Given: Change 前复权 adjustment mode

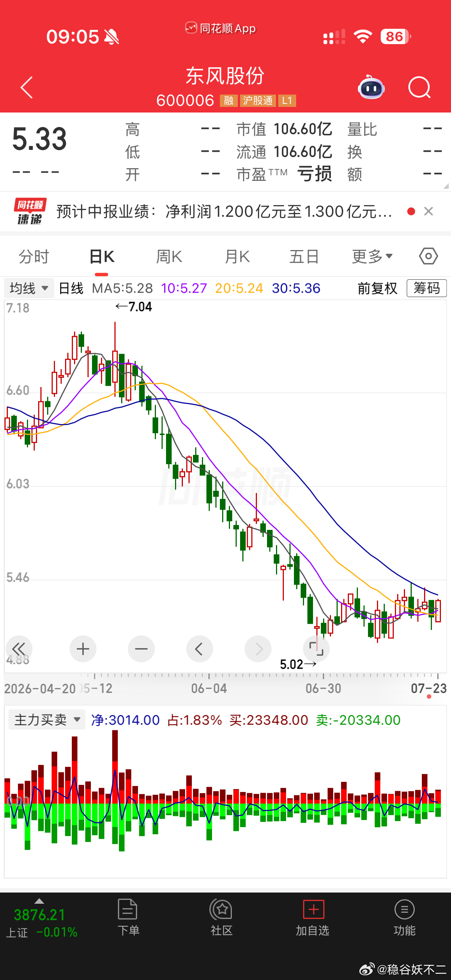Looking at the screenshot, I should tap(377, 288).
